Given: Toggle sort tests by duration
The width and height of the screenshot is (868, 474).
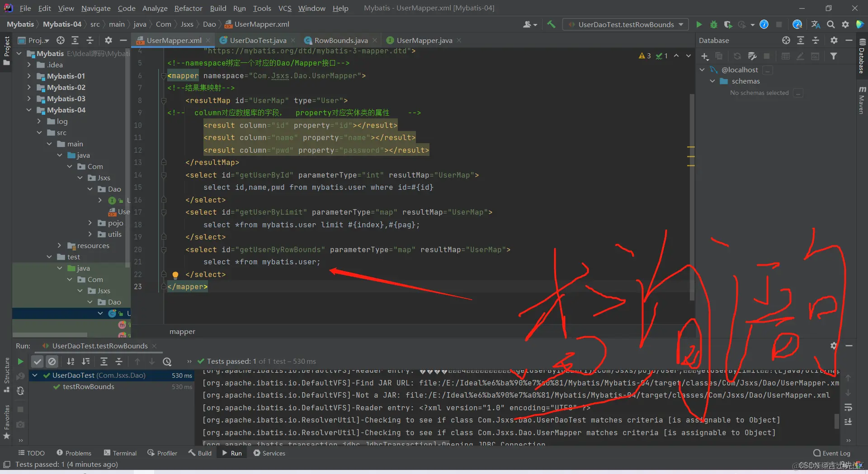Looking at the screenshot, I should [85, 361].
